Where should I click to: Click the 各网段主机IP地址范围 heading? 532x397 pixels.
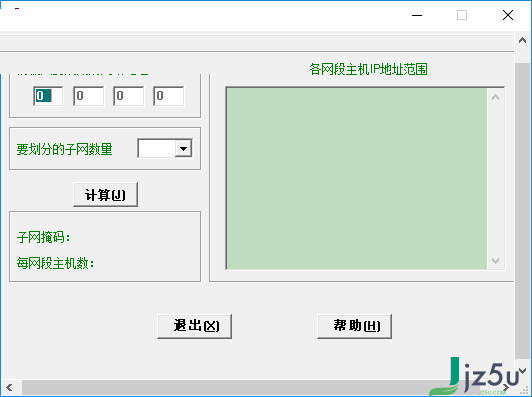tap(368, 69)
